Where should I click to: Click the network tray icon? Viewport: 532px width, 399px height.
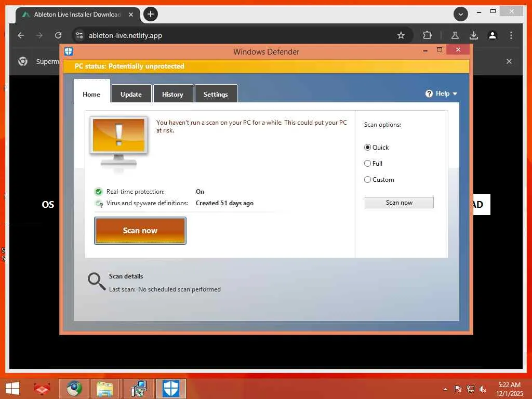471,389
